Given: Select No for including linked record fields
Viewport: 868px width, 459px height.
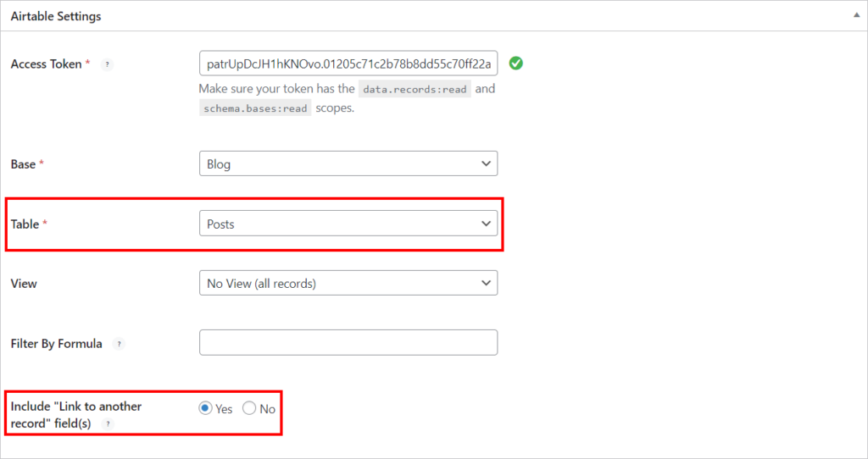Looking at the screenshot, I should pyautogui.click(x=249, y=408).
